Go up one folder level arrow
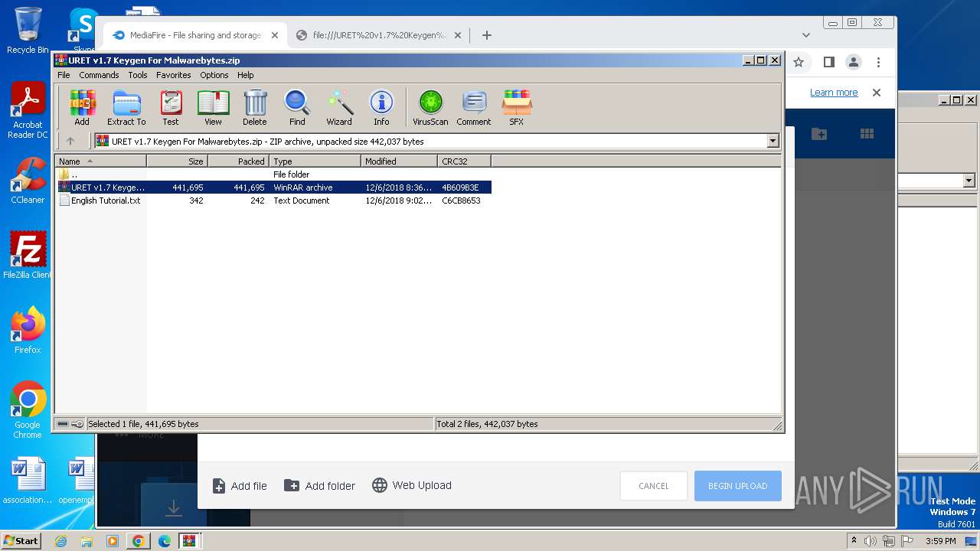 pyautogui.click(x=70, y=141)
